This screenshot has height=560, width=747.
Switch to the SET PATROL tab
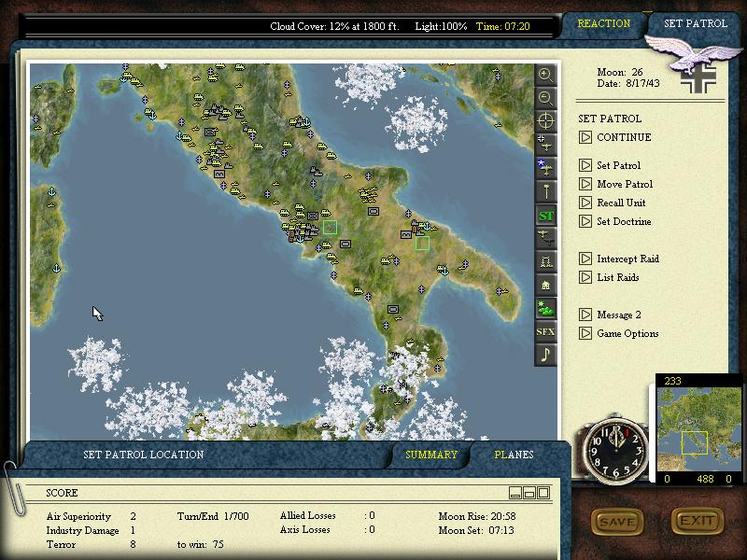pos(696,23)
